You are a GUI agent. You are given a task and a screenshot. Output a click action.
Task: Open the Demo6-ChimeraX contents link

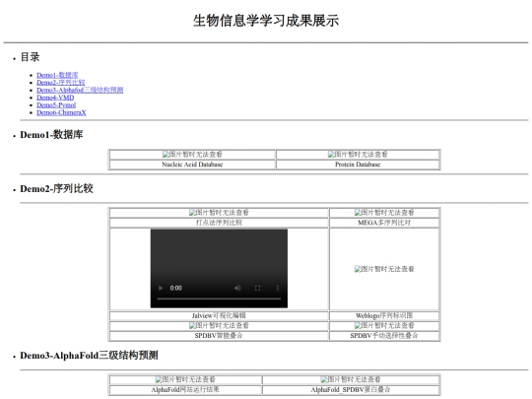point(61,112)
